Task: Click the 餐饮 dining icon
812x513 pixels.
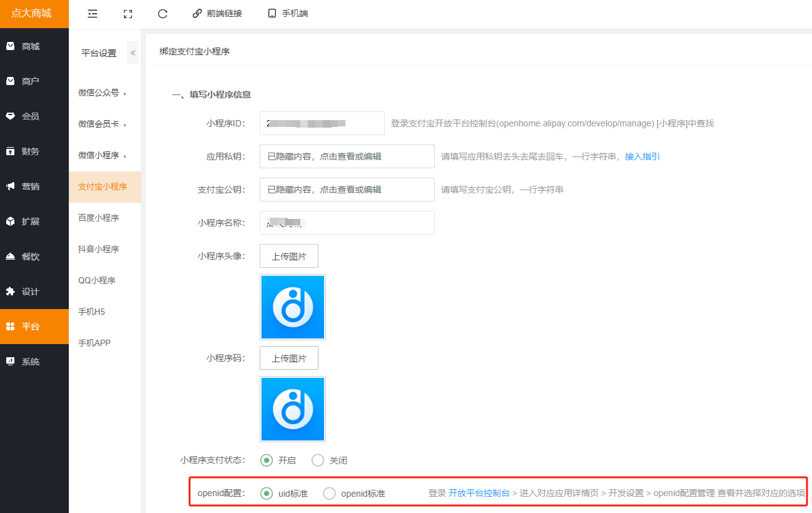Action: click(x=10, y=256)
